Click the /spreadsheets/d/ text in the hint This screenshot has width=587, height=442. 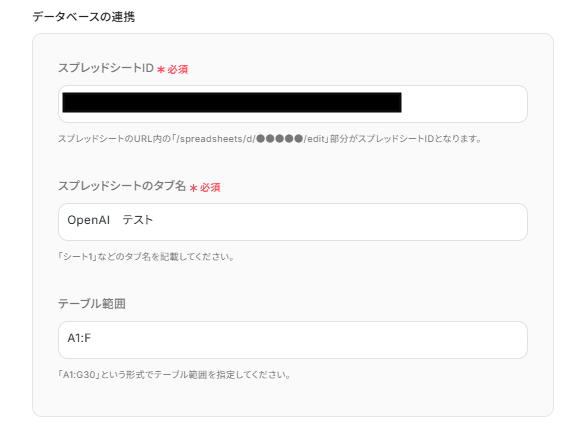(216, 139)
